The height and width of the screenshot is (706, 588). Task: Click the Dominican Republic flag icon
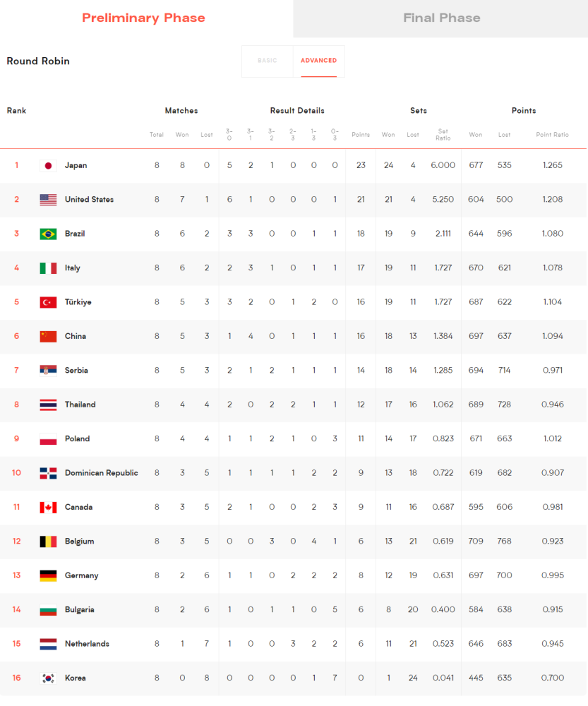(x=48, y=473)
